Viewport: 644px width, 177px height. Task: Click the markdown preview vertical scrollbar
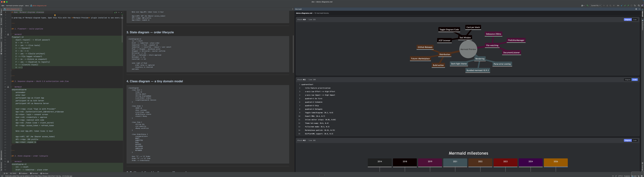pyautogui.click(x=293, y=54)
